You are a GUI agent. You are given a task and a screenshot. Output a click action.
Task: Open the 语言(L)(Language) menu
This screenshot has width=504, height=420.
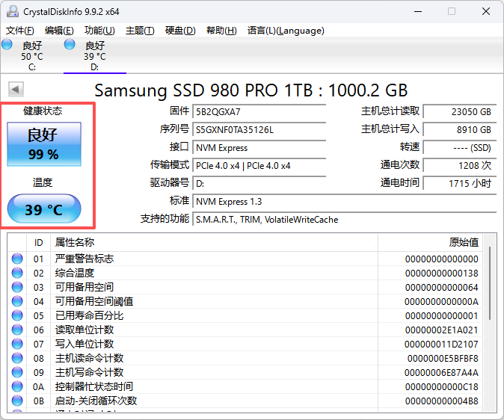[x=286, y=31]
